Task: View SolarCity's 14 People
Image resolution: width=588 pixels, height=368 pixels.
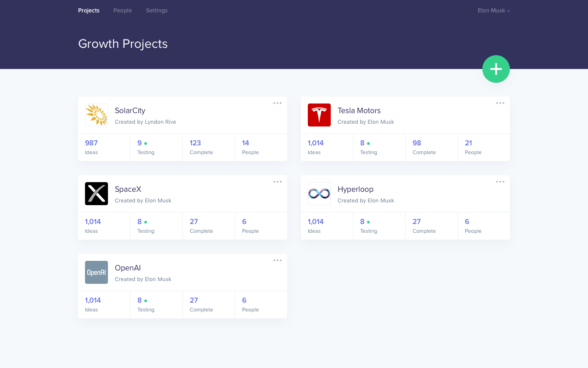Action: 261,147
